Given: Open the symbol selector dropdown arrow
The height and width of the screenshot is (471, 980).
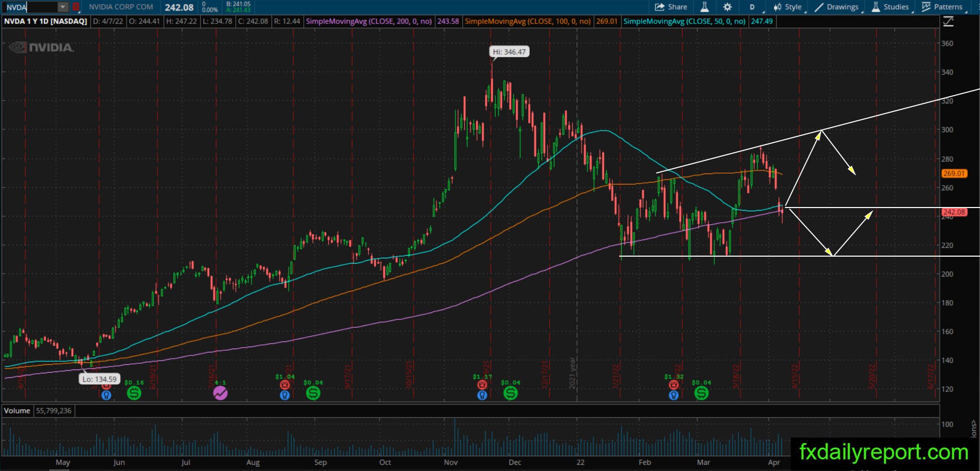Looking at the screenshot, I should click(63, 7).
